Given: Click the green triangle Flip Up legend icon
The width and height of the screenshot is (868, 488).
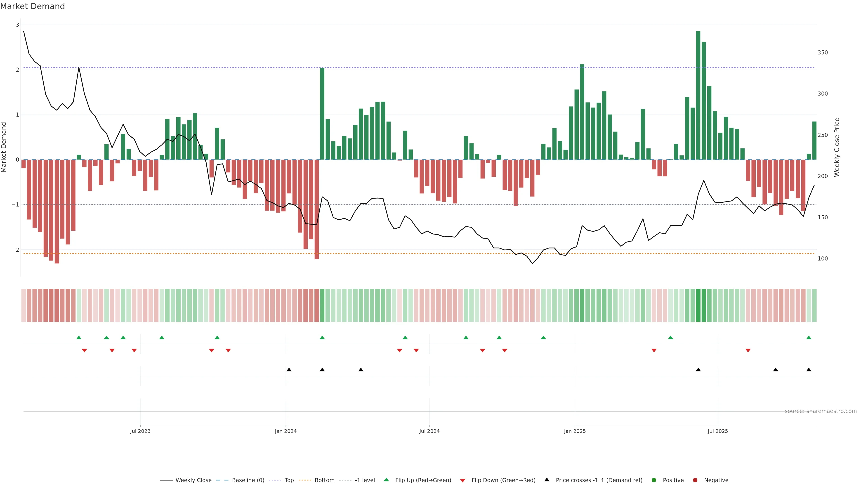Looking at the screenshot, I should (x=386, y=480).
